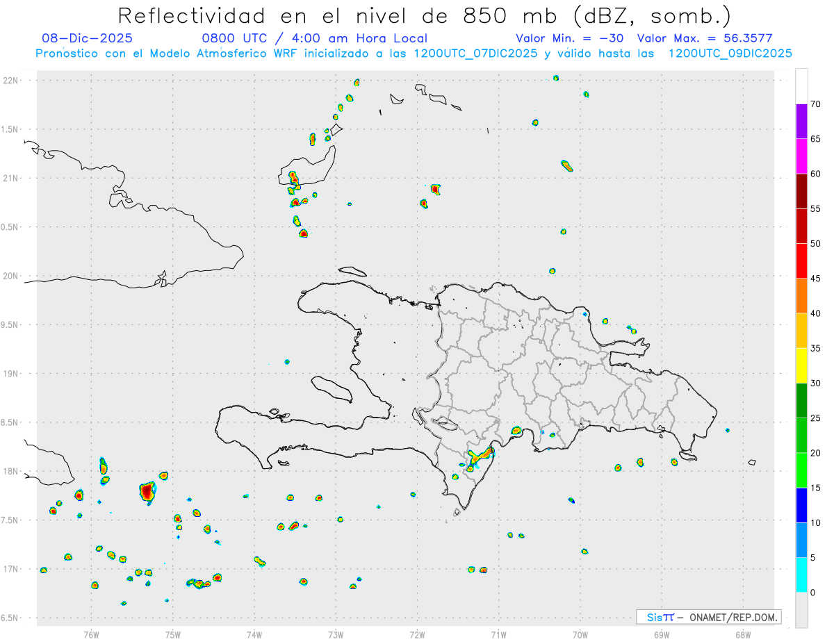Select the orange 40-45 dBZ colorbar segment
Screen dimensions: 834x644
pyautogui.click(x=801, y=296)
